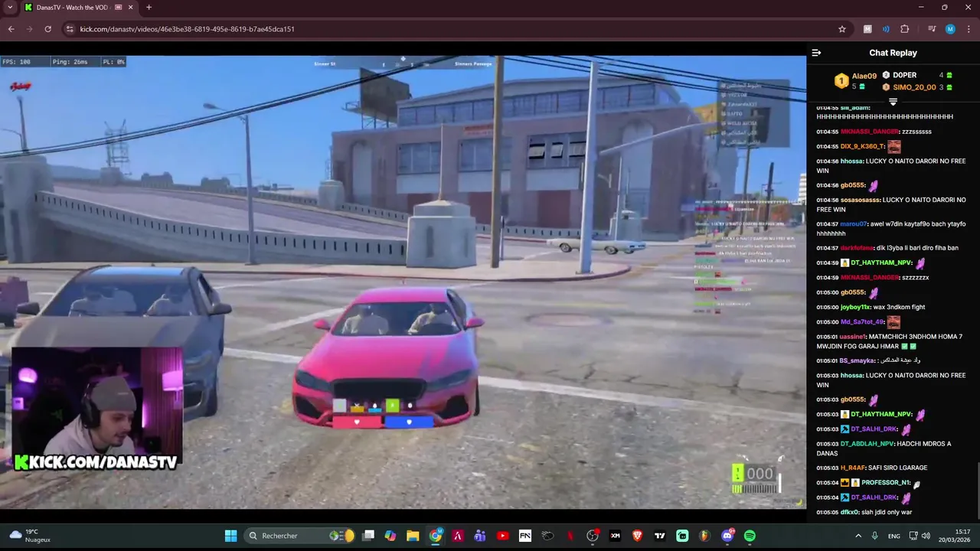
Task: Open the FN app in the taskbar
Action: tap(525, 536)
